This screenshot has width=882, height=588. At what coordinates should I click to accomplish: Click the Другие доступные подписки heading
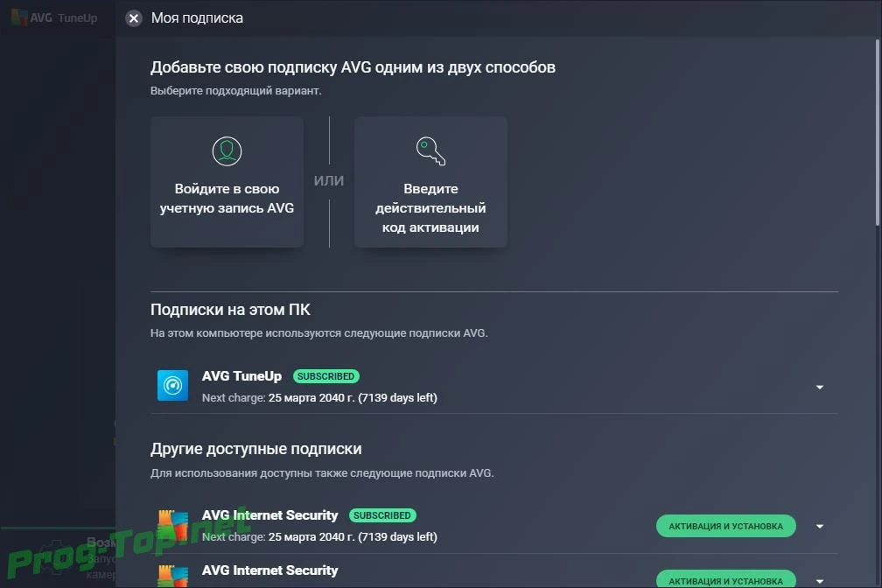tap(255, 449)
